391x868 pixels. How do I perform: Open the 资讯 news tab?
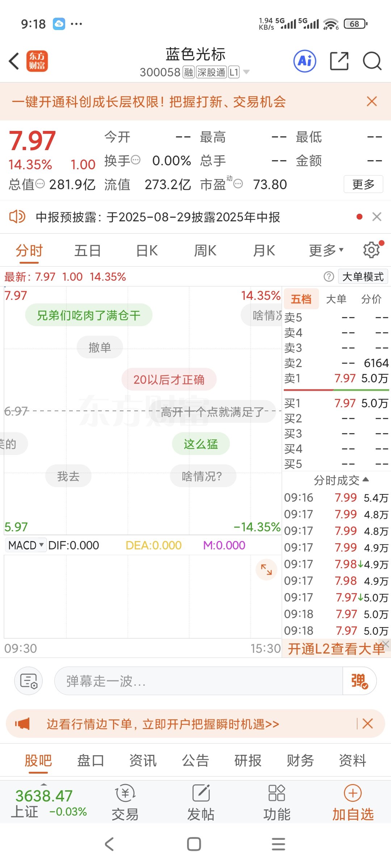tap(143, 761)
